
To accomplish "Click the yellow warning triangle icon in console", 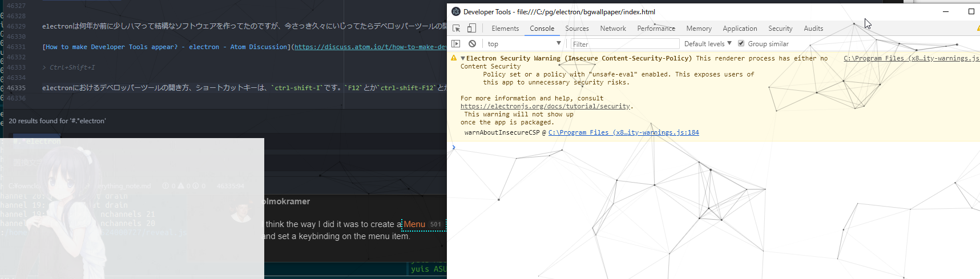I will coord(454,58).
